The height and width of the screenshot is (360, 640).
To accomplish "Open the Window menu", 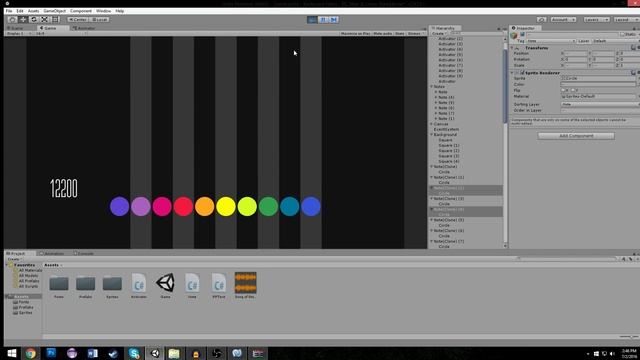I will [103, 11].
